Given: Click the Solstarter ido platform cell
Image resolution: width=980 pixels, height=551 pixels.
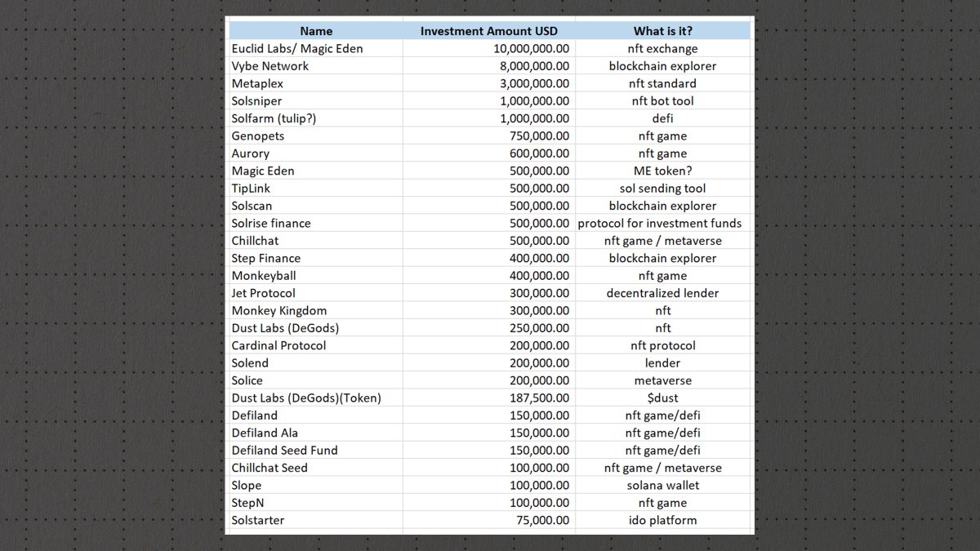Looking at the screenshot, I should [662, 520].
